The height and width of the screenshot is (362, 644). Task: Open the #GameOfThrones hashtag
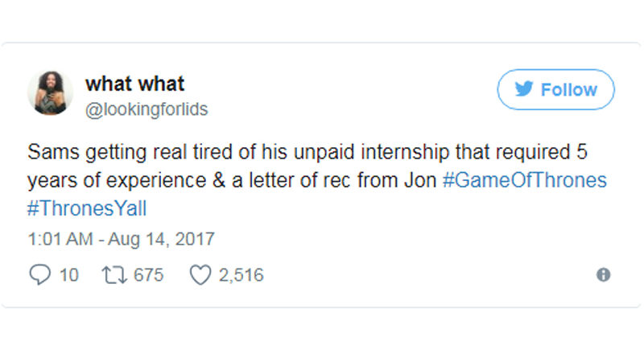tap(525, 181)
